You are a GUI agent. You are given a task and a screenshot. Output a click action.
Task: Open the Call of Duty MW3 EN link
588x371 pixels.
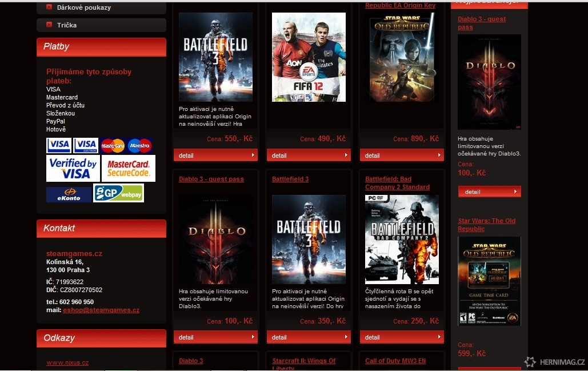(x=395, y=361)
